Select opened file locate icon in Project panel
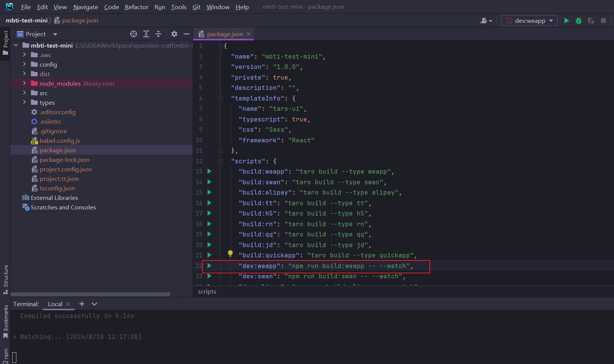This screenshot has height=364, width=614. click(x=134, y=34)
